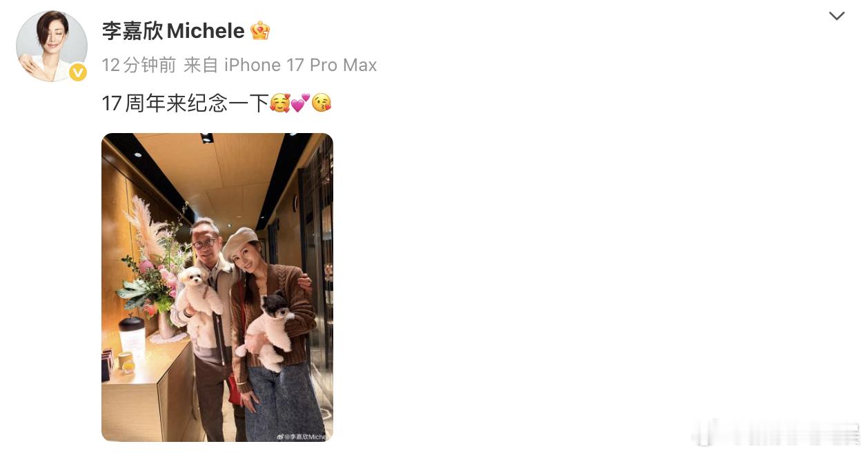The height and width of the screenshot is (455, 868).
Task: Expand the post options chevron menu
Action: pos(837,16)
